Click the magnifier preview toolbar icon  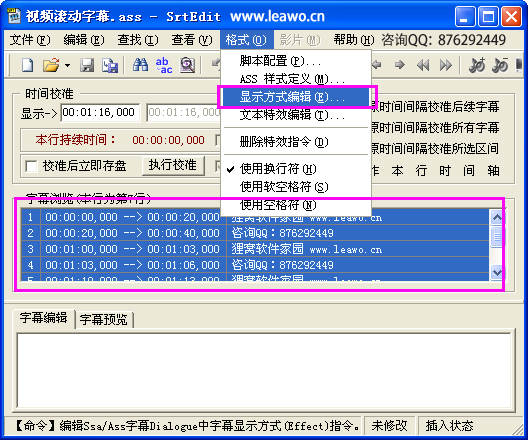click(187, 65)
